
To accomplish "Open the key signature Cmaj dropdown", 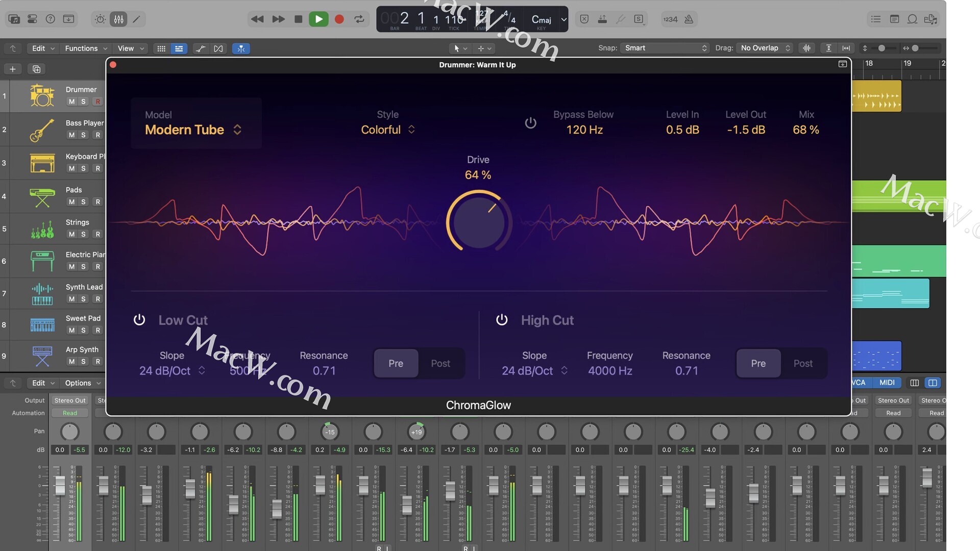I will [x=548, y=19].
